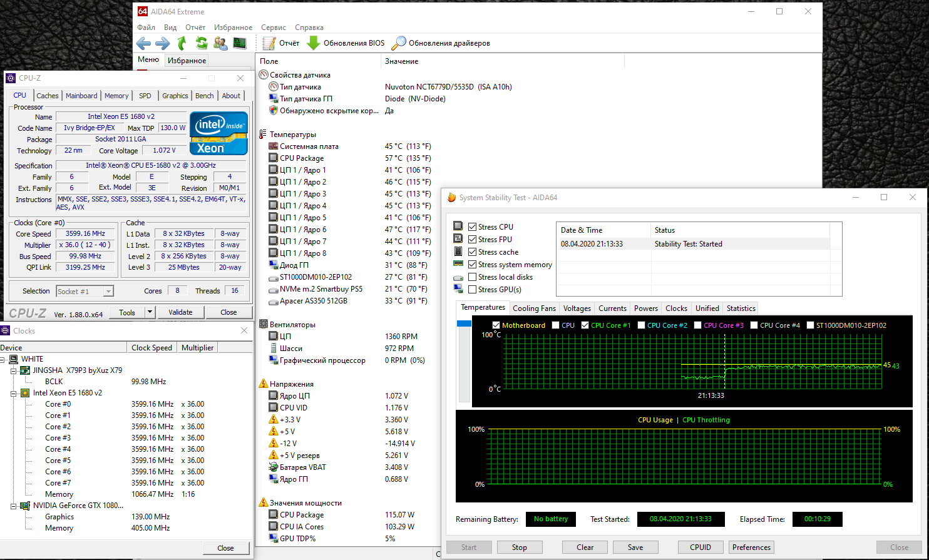Uncheck the Stress CPU checkbox

point(473,227)
